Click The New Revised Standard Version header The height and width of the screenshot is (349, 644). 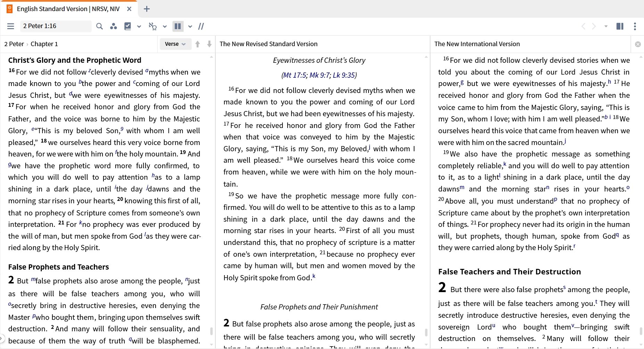point(269,44)
